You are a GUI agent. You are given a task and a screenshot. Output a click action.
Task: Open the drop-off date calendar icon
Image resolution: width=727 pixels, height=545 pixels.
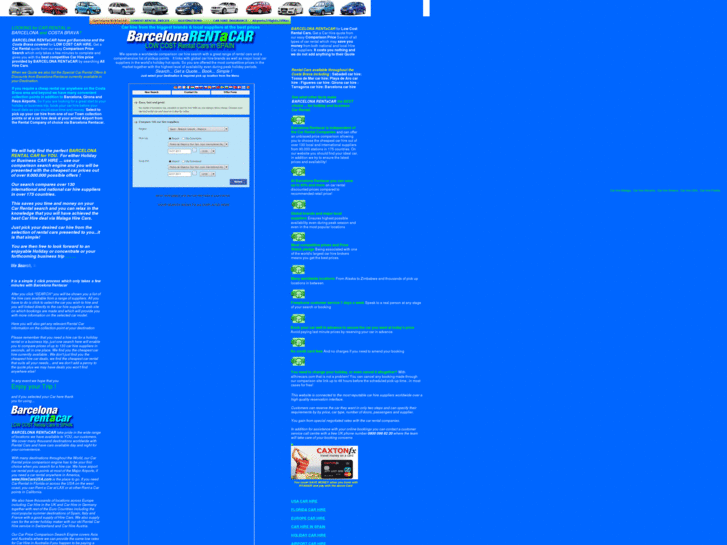click(195, 173)
